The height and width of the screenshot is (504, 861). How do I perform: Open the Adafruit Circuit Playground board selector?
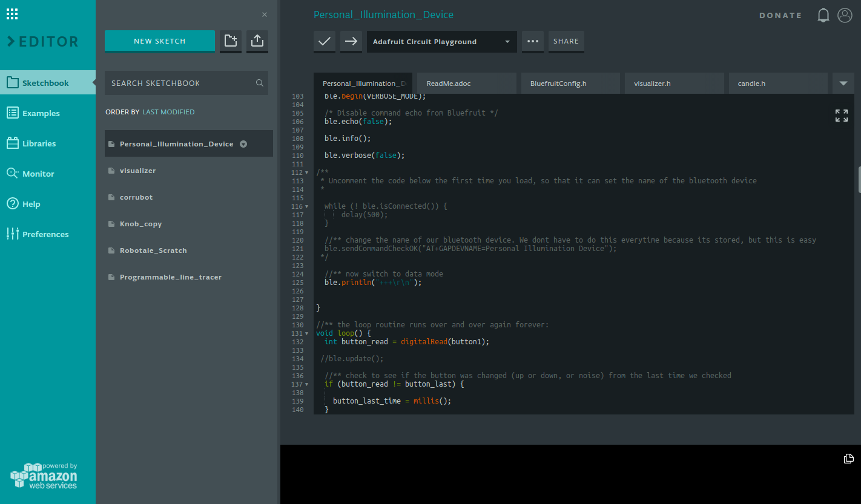(x=441, y=42)
